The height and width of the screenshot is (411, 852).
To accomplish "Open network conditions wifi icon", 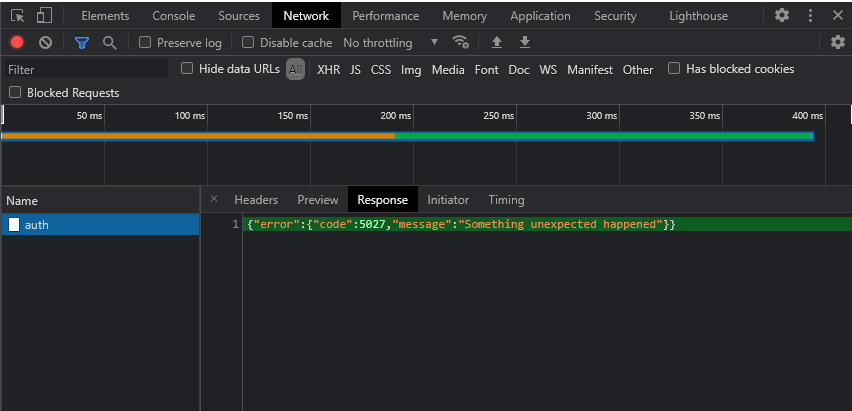I will tap(460, 42).
